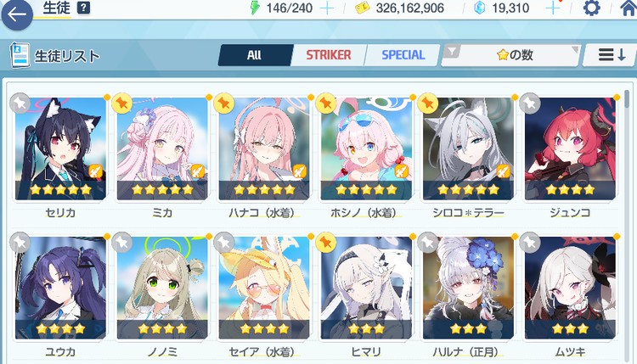
Task: Go back using the arrow button
Action: coord(17,14)
